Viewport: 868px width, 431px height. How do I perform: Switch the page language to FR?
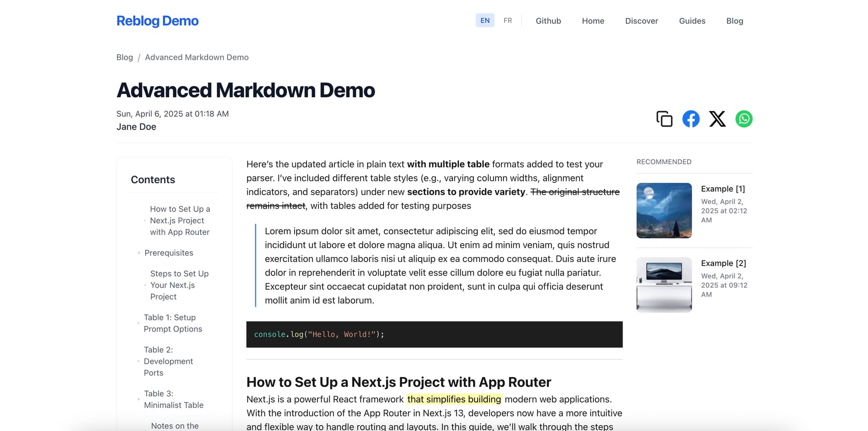pos(507,20)
